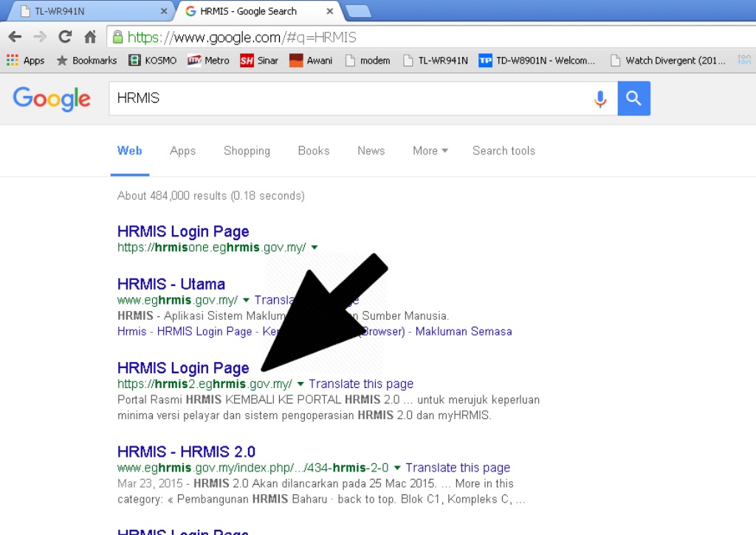Click Translate this page for HRMIS 2.0 result

tap(458, 468)
